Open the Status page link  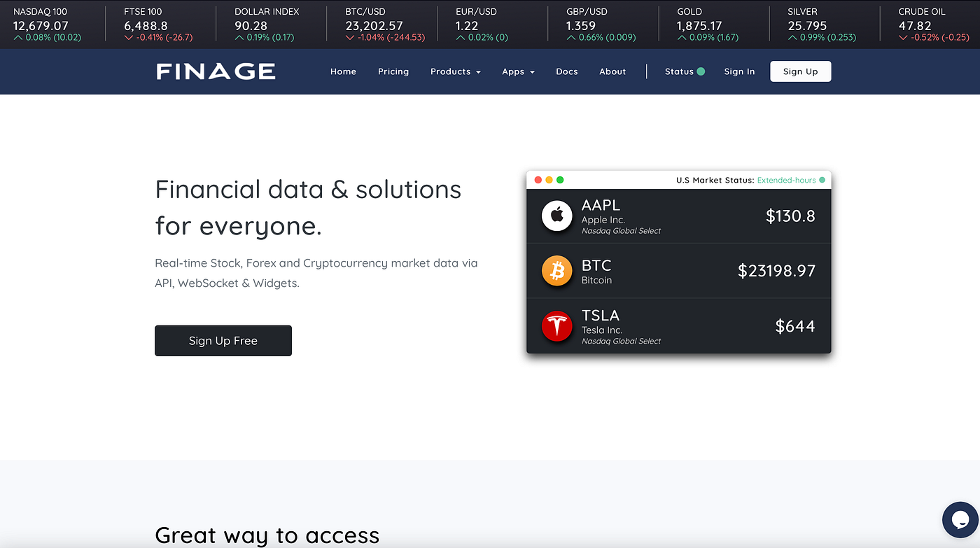click(679, 71)
